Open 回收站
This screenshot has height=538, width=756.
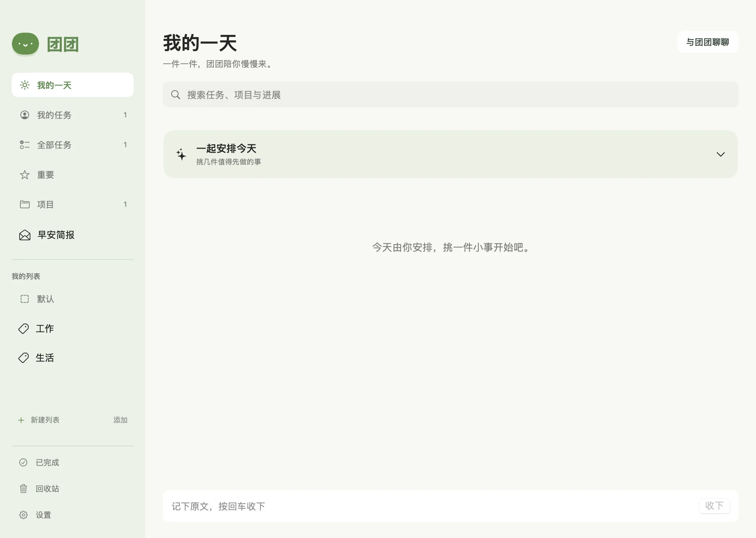click(x=73, y=489)
